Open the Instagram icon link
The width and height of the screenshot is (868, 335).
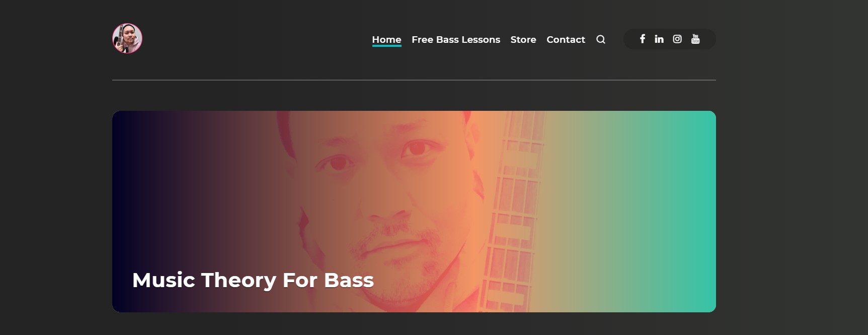[x=677, y=39]
